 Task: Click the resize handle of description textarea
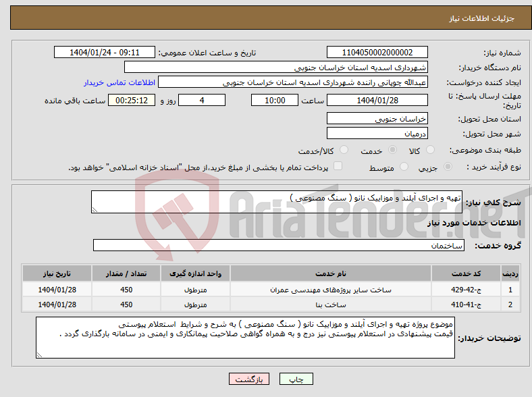click(x=95, y=210)
